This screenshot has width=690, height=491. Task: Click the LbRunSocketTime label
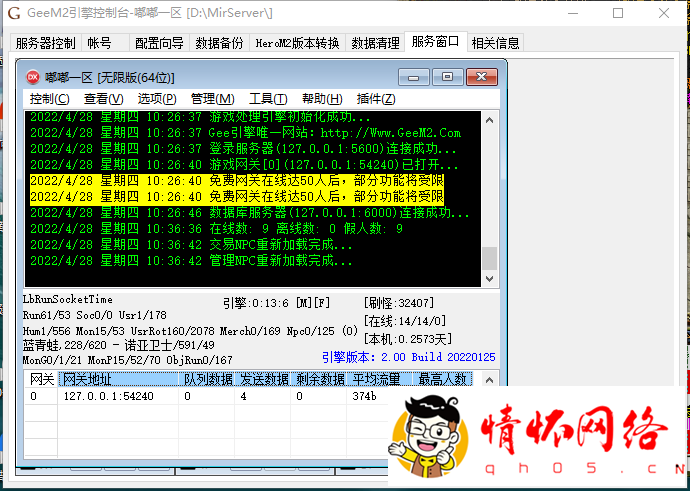(68, 300)
